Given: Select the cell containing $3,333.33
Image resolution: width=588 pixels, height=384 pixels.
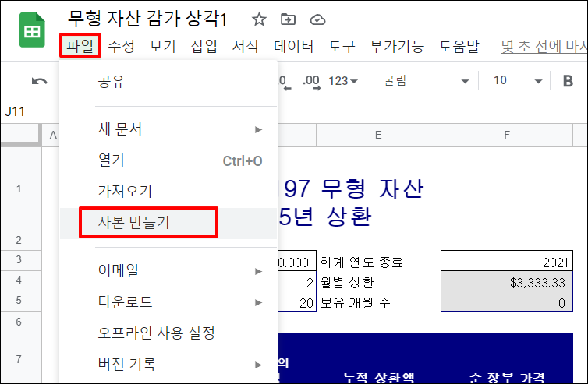Looking at the screenshot, I should [x=507, y=281].
